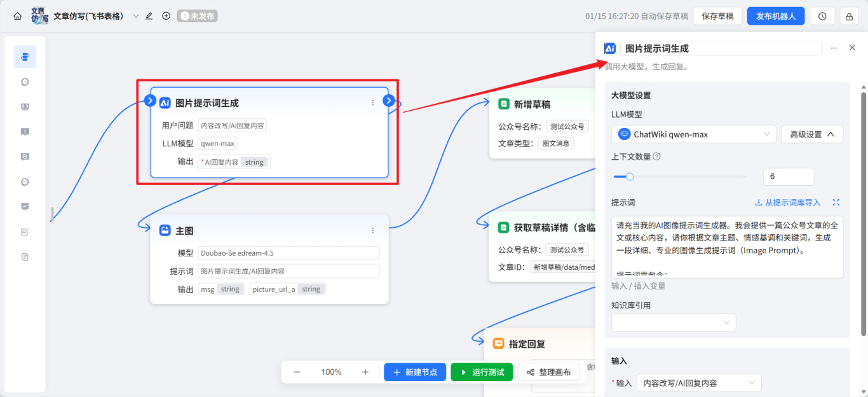This screenshot has width=868, height=397.
Task: Open the ... menu on the 主图 node
Action: click(372, 230)
